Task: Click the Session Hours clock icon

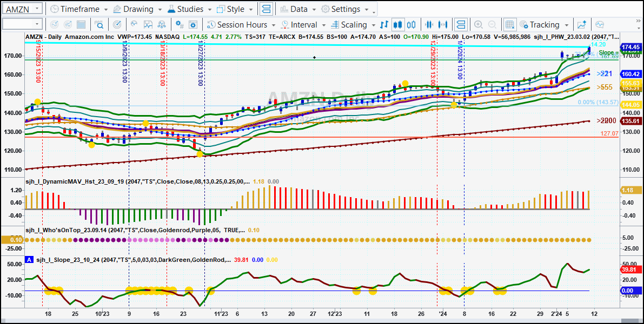Action: click(x=211, y=25)
